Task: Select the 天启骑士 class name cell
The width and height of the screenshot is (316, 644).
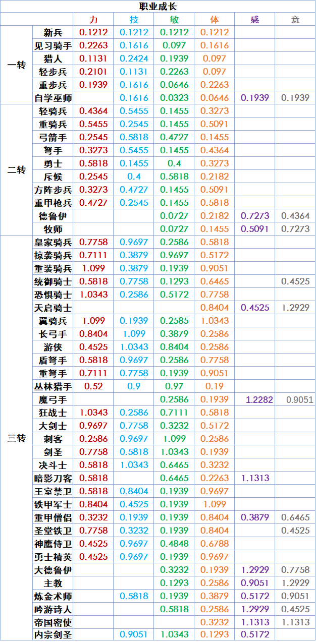Action: 53,308
